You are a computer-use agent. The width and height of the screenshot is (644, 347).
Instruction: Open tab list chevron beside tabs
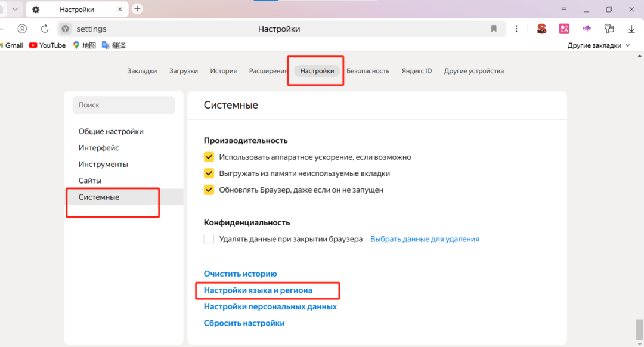tap(15, 9)
